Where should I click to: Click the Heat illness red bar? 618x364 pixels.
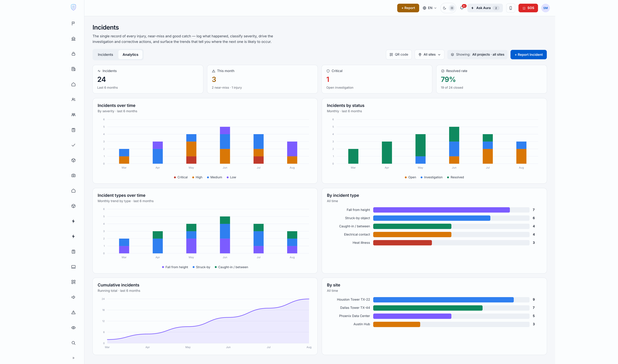pyautogui.click(x=402, y=243)
